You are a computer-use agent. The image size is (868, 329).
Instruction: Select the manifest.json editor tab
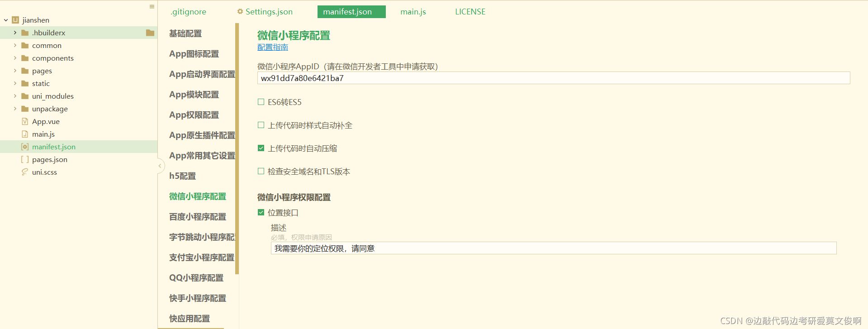[x=351, y=12]
